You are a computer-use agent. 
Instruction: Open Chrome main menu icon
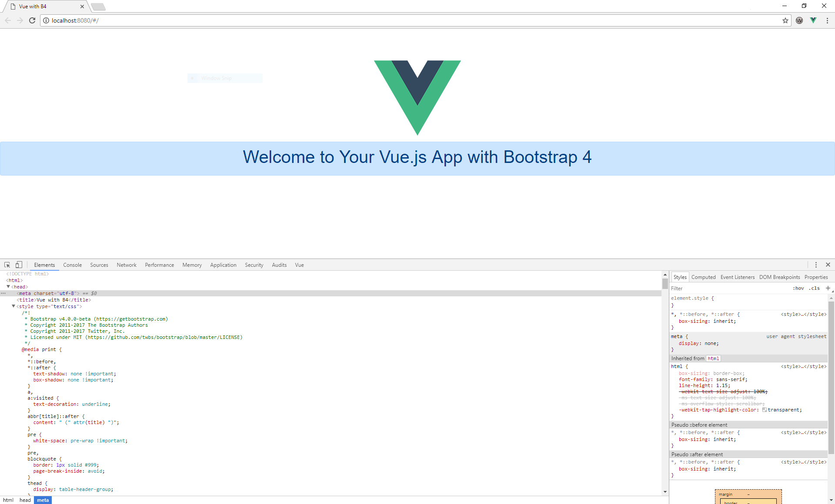[x=827, y=20]
